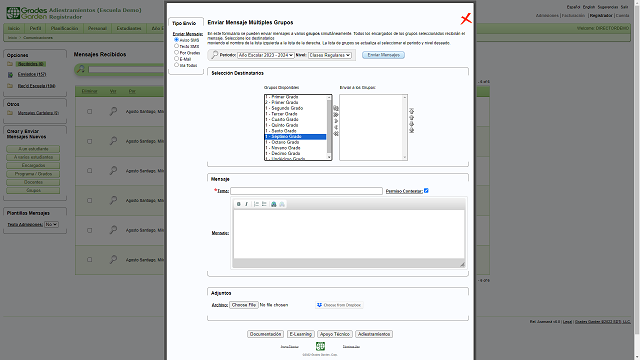This screenshot has width=640, height=360.
Task: Click the Recibidos sidebar link
Action: [31, 64]
